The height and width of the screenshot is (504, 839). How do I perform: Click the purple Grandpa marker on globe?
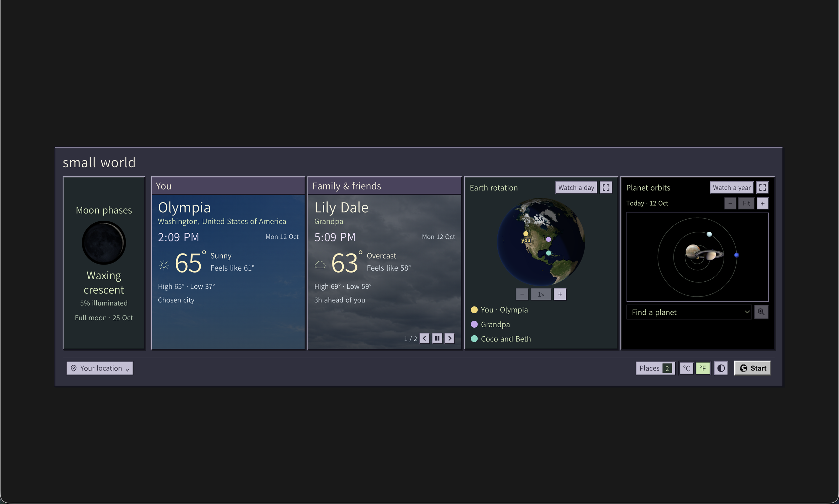pyautogui.click(x=548, y=239)
